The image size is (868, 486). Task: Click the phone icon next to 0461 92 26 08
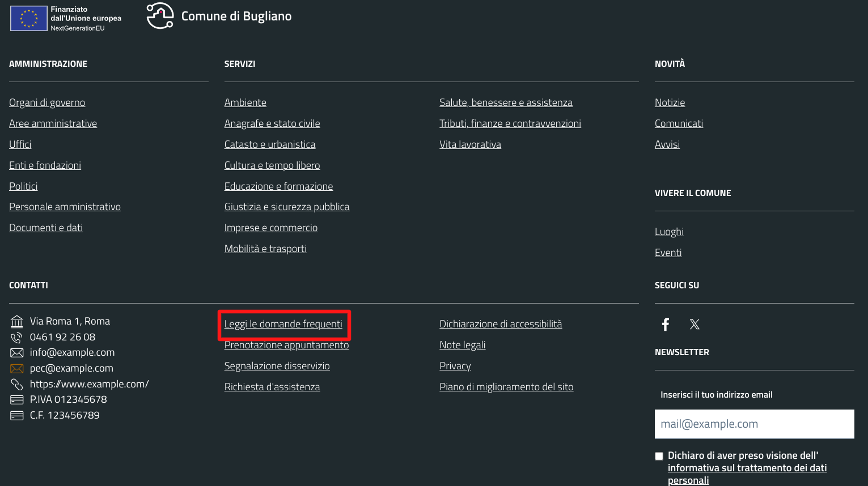pyautogui.click(x=17, y=338)
